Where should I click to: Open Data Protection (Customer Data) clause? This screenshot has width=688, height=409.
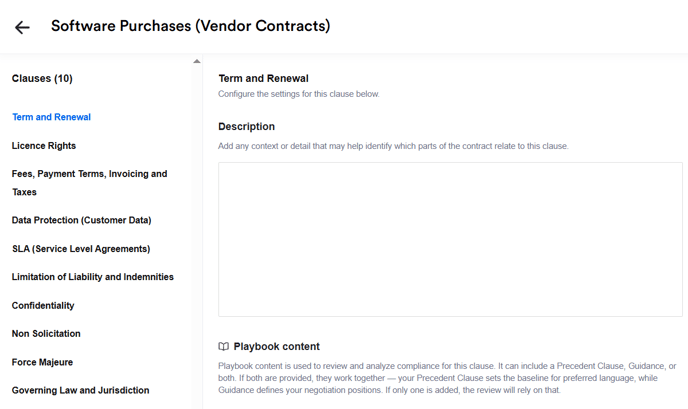[x=81, y=220]
